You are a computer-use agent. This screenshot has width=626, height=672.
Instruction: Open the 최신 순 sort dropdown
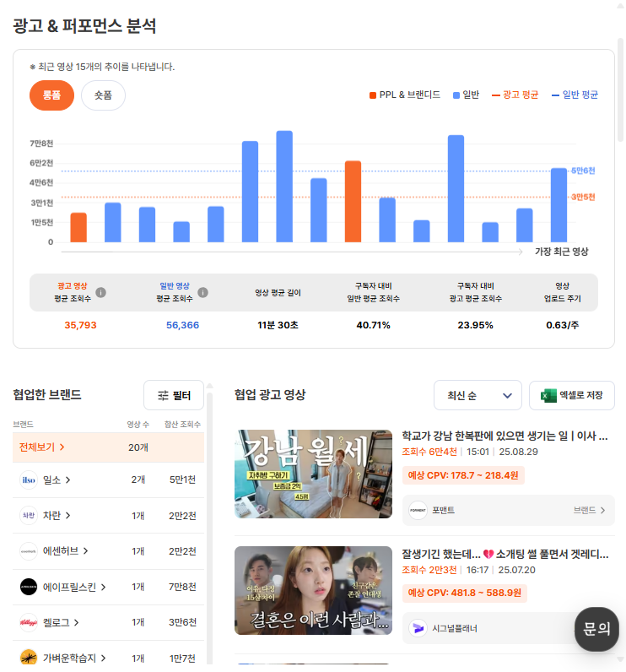(x=478, y=395)
